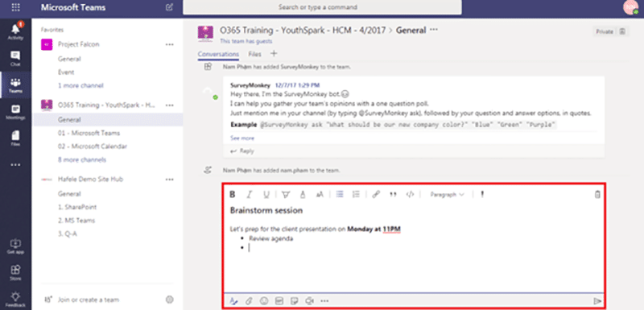
Task: Expand the 8 more channels link
Action: point(82,159)
